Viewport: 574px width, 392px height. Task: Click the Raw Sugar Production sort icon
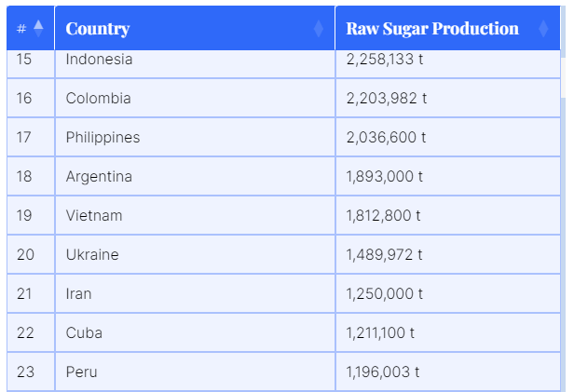pyautogui.click(x=543, y=29)
